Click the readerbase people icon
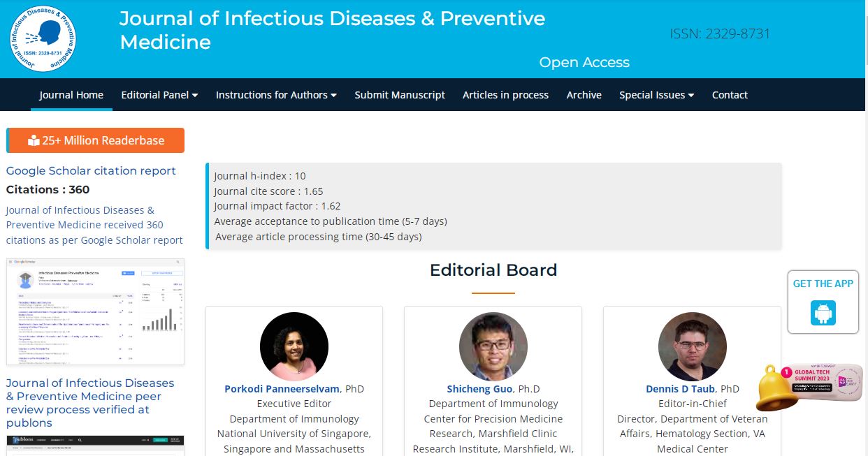Viewport: 868px width, 456px height. [34, 140]
